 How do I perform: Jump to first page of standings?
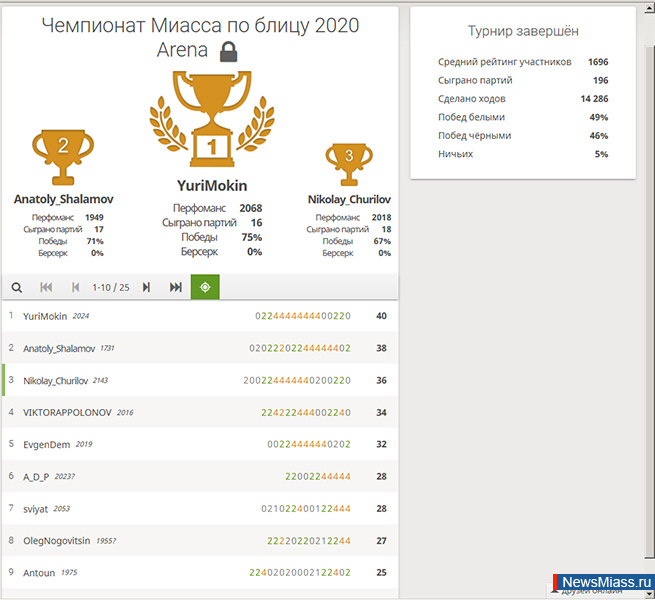click(x=46, y=287)
